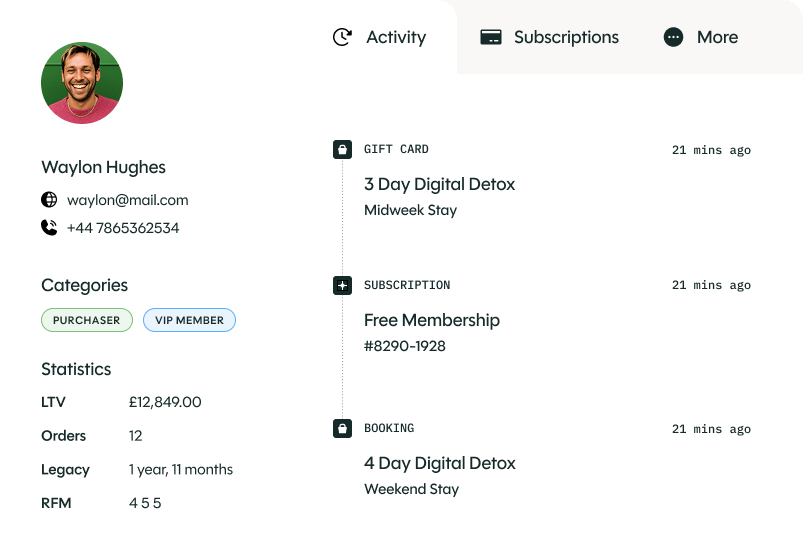
Task: Click the Activity clock icon
Action: pyautogui.click(x=342, y=37)
